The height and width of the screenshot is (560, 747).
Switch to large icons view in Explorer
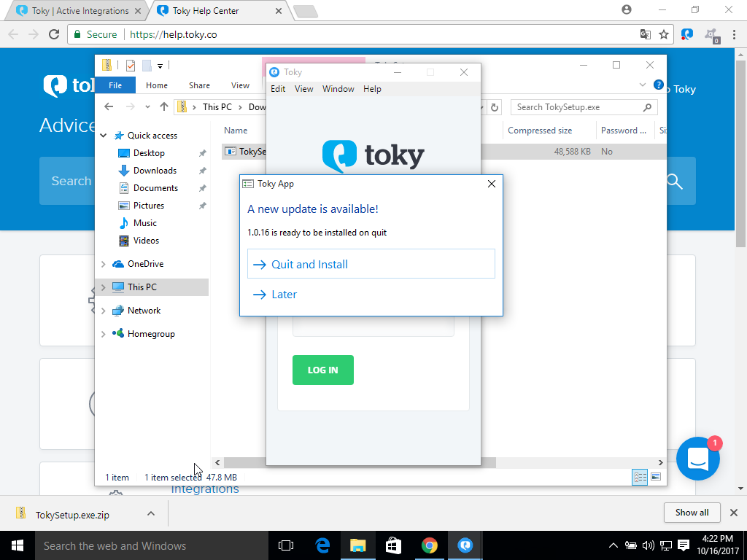[x=656, y=477]
